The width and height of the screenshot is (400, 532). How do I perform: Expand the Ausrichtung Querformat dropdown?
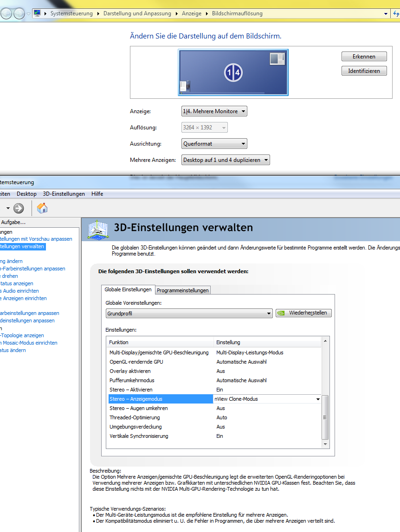(x=214, y=144)
